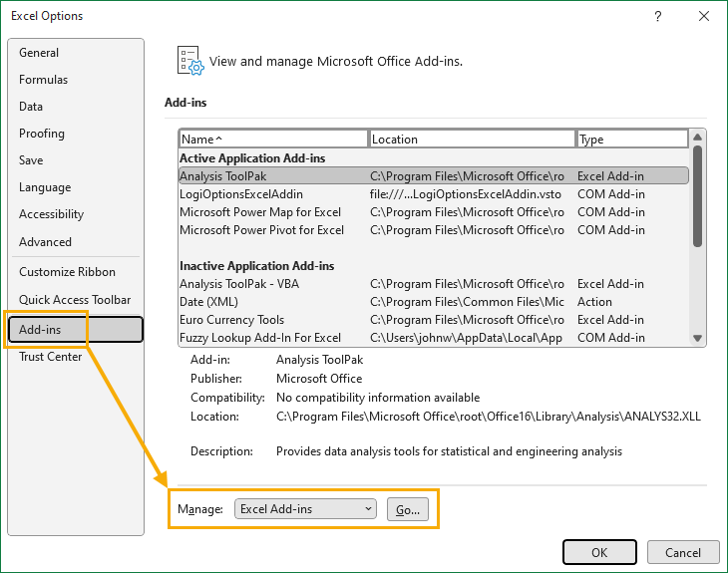Viewport: 728px width, 573px height.
Task: Open the Manage Excel Add-ins dropdown
Action: pos(305,509)
